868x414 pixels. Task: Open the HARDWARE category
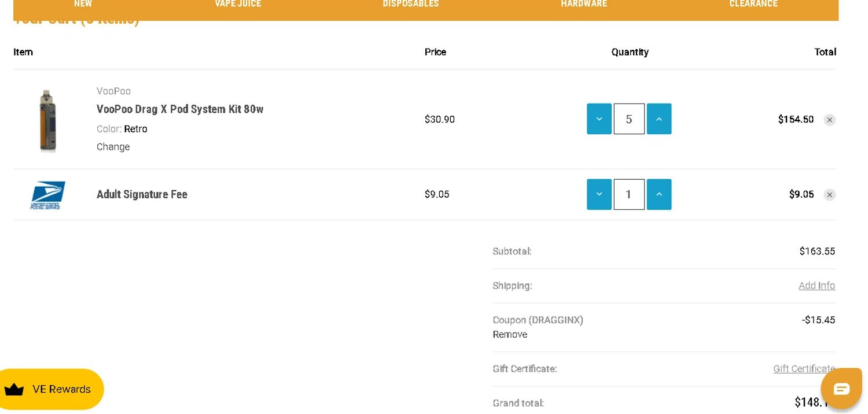[x=584, y=4]
